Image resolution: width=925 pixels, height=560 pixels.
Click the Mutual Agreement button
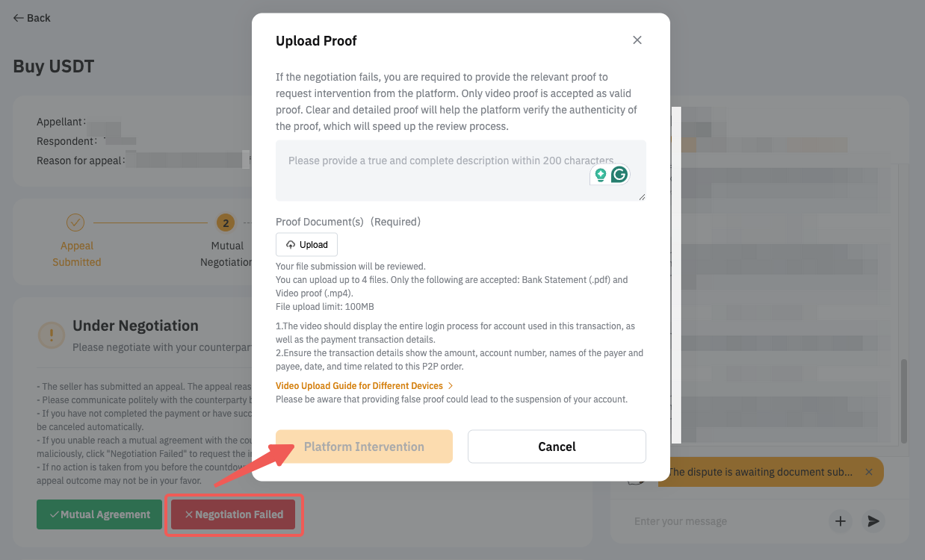click(99, 514)
